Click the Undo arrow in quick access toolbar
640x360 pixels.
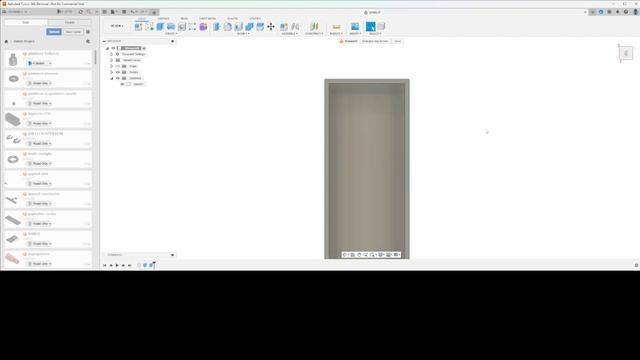coord(133,12)
